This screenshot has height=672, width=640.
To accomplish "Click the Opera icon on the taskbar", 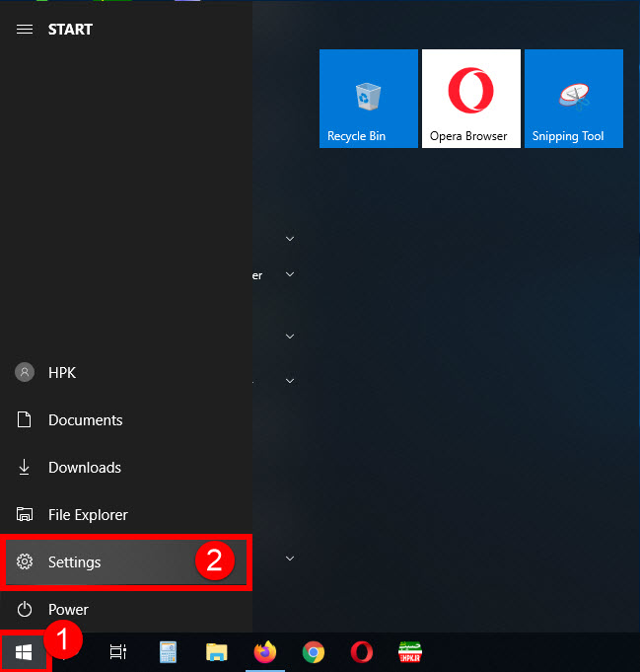I will pos(362,652).
